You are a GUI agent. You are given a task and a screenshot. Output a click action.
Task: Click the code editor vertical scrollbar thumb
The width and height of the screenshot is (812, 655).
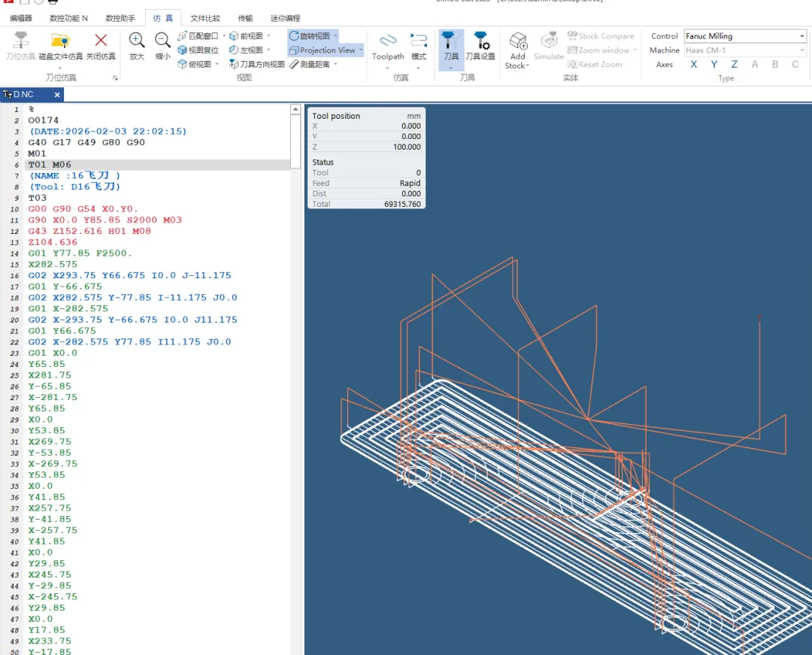295,141
